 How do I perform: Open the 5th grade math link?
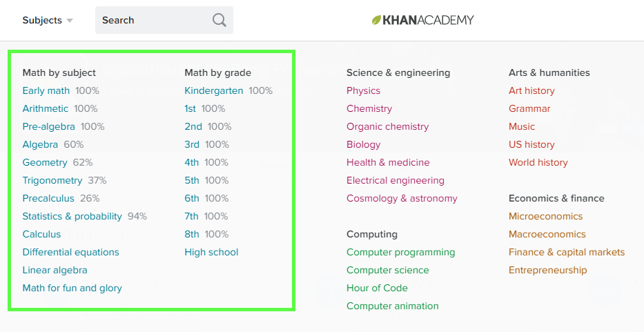point(192,180)
